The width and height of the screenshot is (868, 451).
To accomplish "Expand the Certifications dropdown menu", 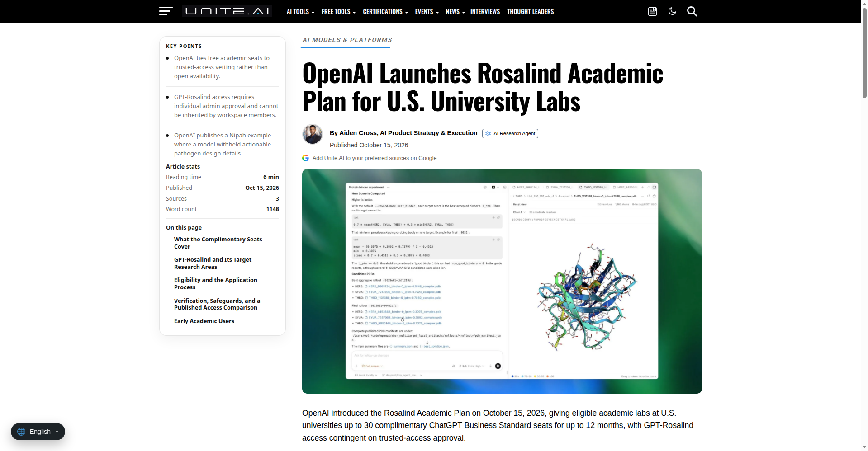I will point(385,12).
